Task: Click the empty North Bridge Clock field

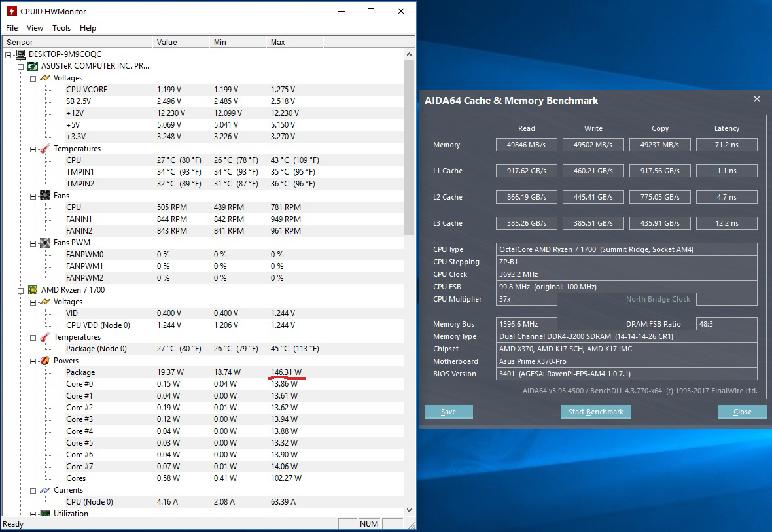Action: coord(727,299)
